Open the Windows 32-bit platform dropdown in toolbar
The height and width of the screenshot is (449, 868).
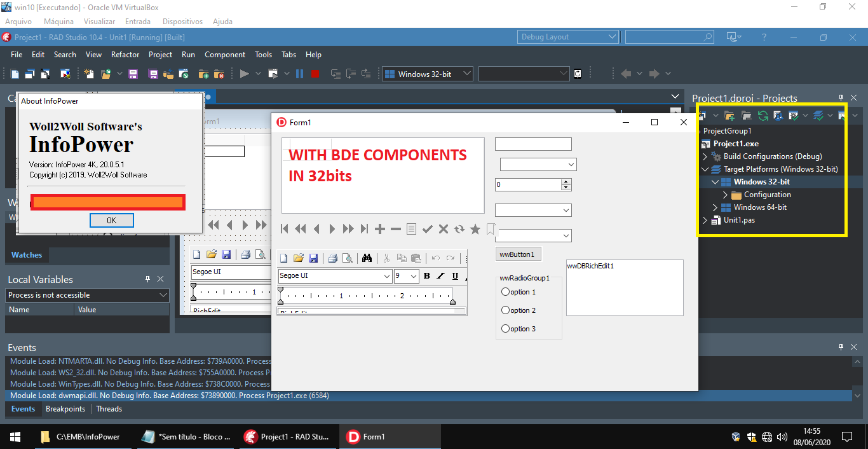coord(467,74)
